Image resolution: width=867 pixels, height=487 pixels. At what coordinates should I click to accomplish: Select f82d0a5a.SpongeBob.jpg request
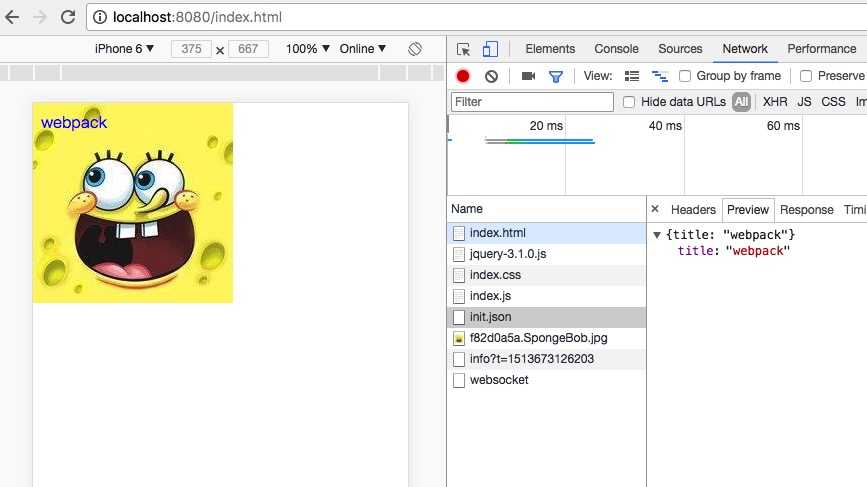click(546, 338)
